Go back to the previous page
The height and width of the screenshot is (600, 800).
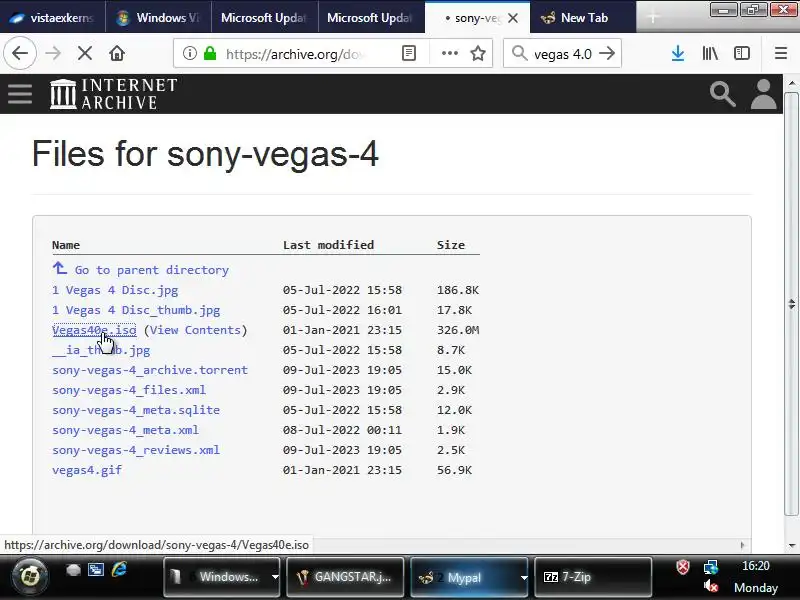tap(20, 53)
